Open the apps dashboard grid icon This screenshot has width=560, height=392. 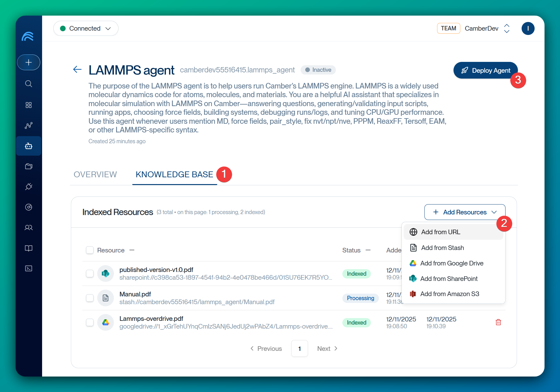(28, 105)
